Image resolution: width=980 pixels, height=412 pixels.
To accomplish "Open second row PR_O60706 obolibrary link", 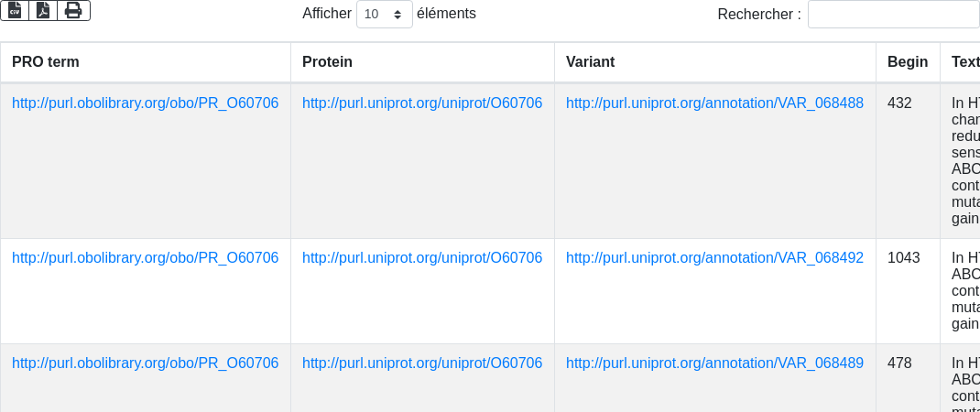I will pos(145,258).
